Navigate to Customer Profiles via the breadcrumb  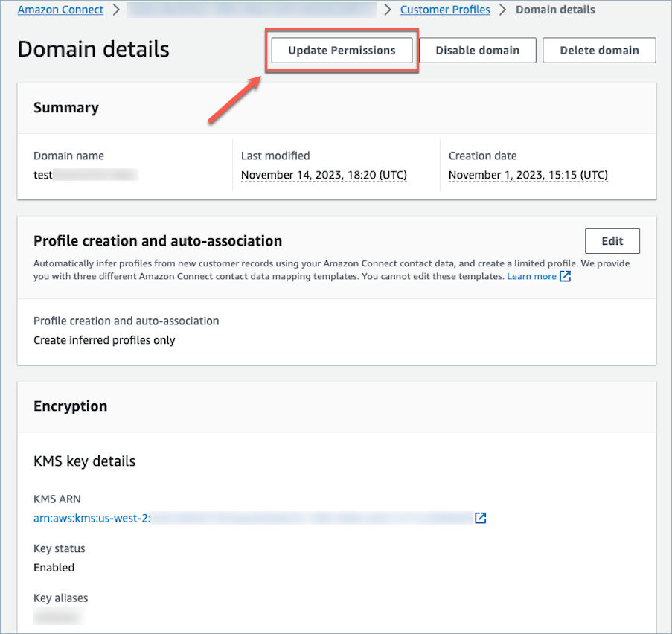(445, 10)
